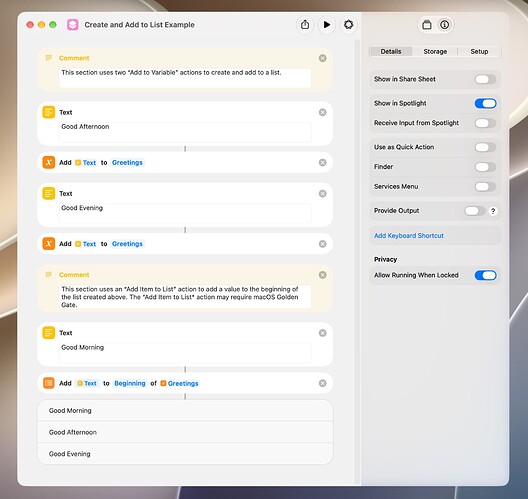Enable Receive Input from Spotlight
This screenshot has width=528, height=499.
(x=485, y=123)
